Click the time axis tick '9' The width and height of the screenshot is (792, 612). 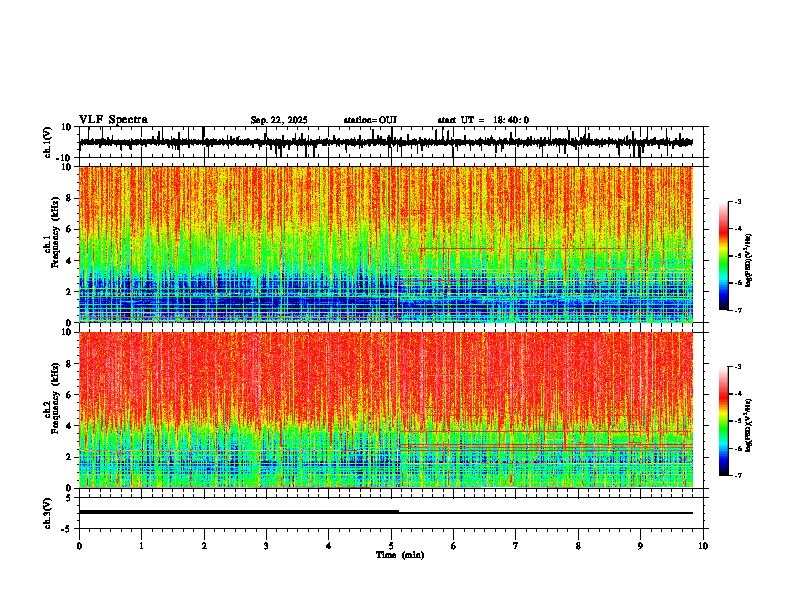[640, 546]
